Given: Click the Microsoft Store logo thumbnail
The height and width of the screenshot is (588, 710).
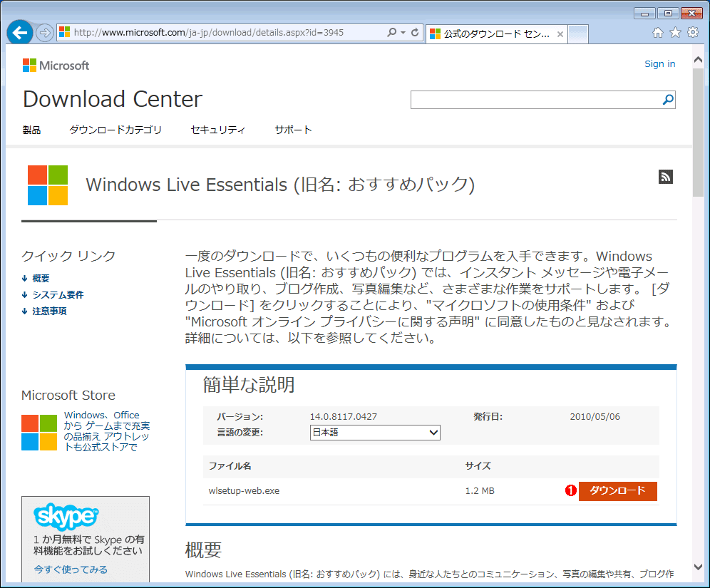Looking at the screenshot, I should click(x=39, y=433).
